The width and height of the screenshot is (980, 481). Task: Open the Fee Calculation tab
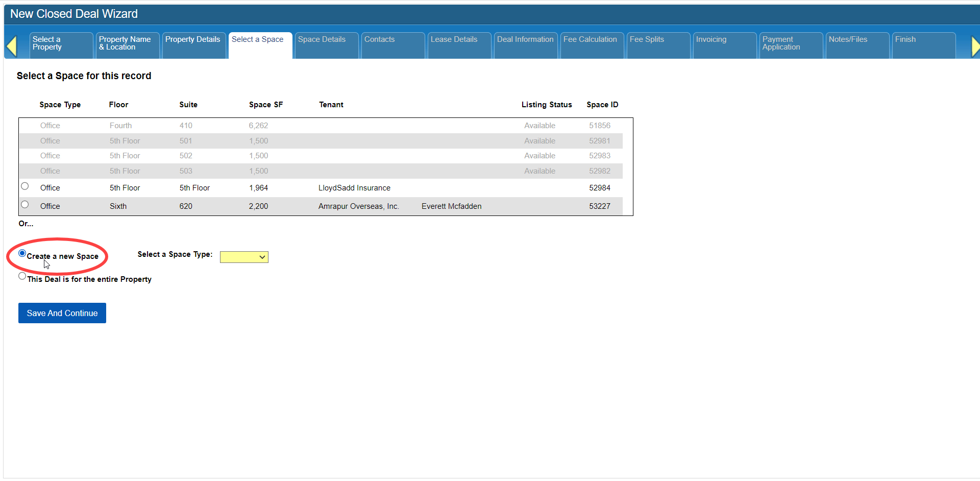592,45
